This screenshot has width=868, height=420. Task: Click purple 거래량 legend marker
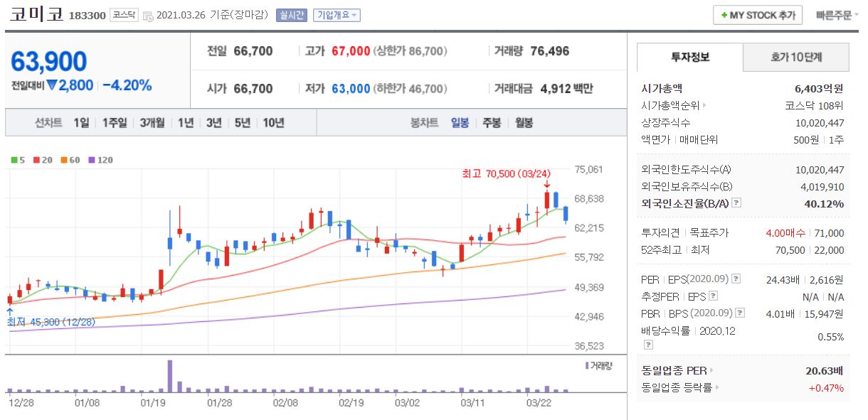pos(587,365)
